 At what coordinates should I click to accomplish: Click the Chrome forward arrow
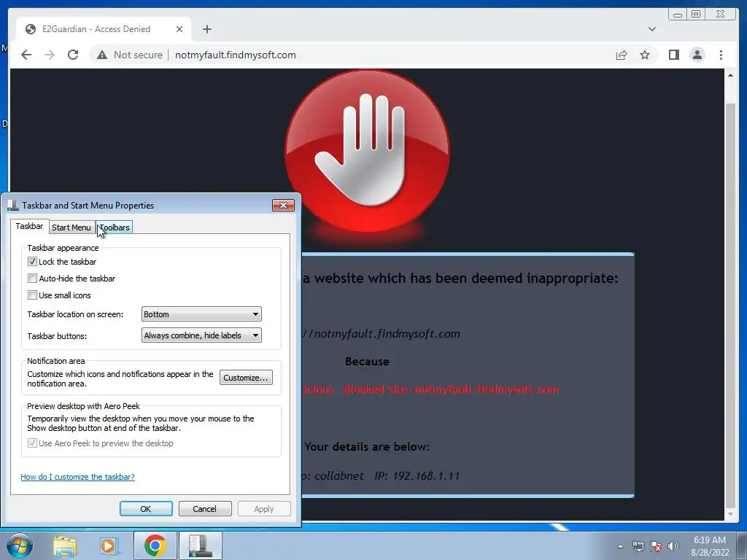(50, 55)
